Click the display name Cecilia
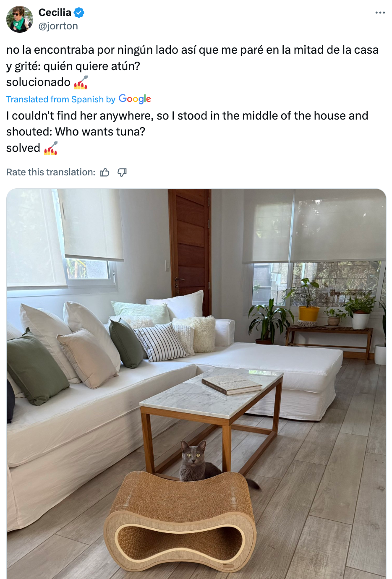 click(55, 13)
